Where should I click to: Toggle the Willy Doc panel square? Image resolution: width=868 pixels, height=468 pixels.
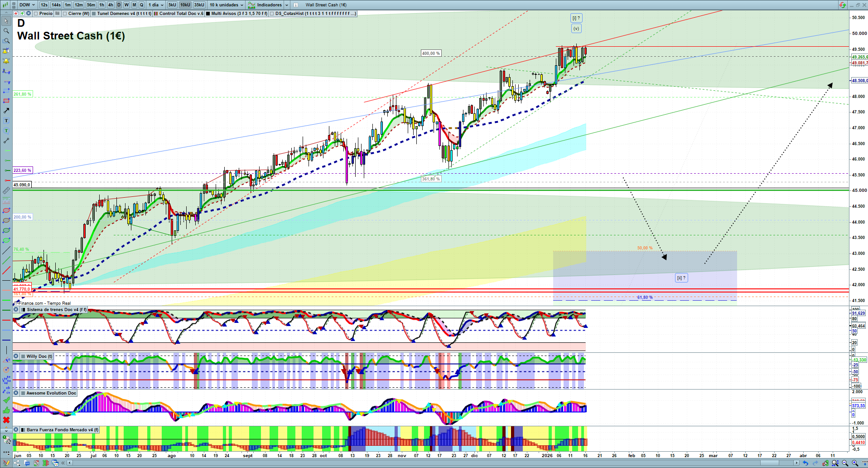click(x=24, y=356)
